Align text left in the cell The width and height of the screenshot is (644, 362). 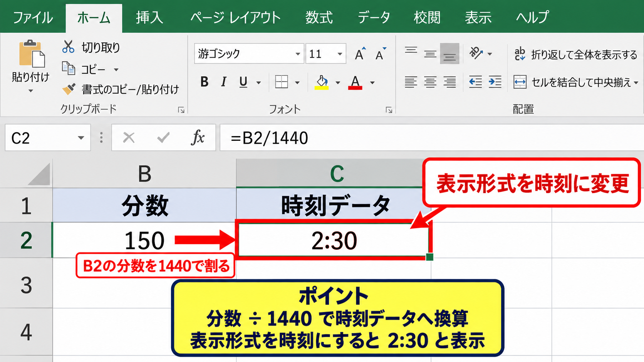411,82
